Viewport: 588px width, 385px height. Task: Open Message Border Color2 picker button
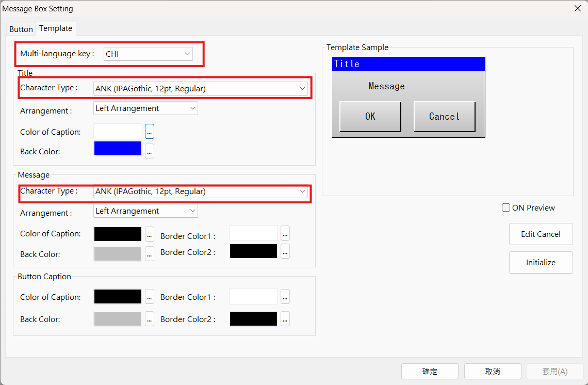[x=285, y=251]
